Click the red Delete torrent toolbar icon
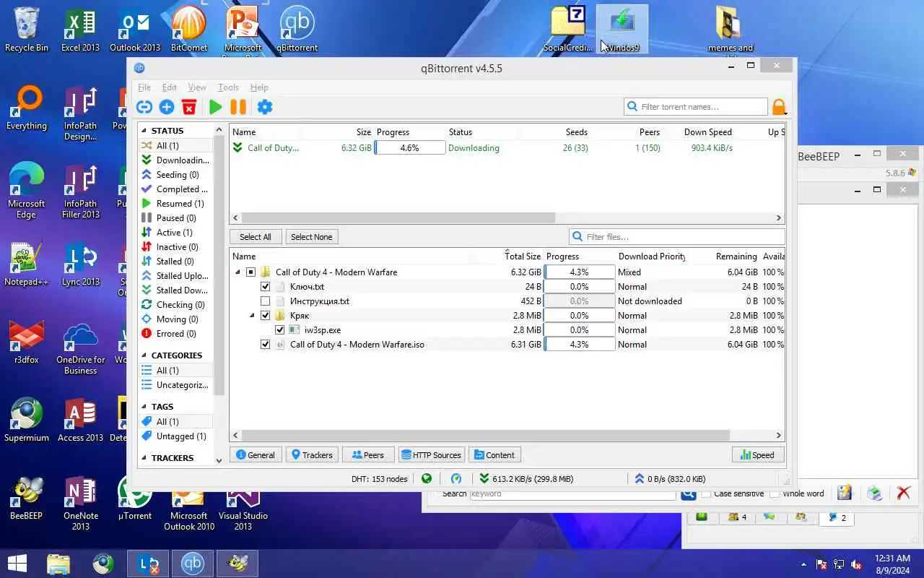This screenshot has height=578, width=924. pos(189,107)
